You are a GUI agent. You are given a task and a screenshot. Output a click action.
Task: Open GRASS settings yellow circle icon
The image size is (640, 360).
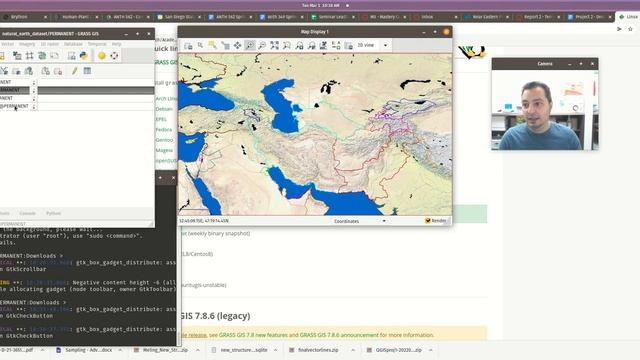102,56
